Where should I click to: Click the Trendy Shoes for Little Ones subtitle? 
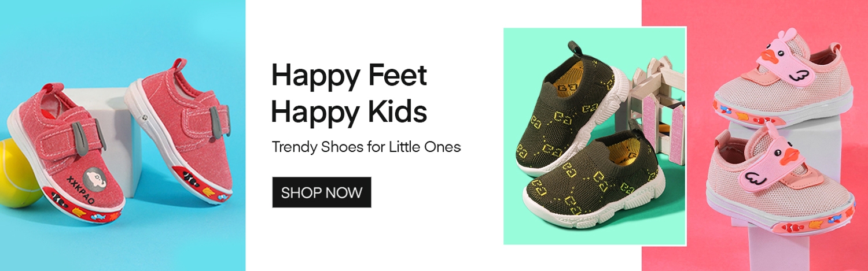[366, 147]
